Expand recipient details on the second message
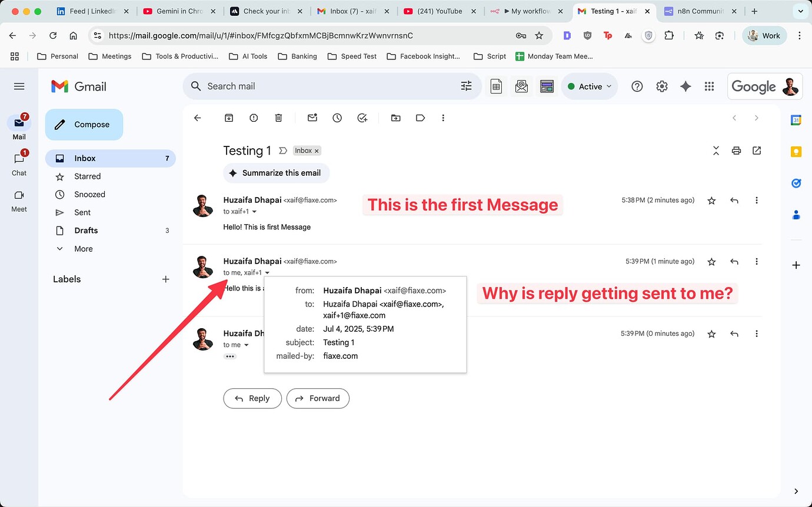 (x=268, y=272)
